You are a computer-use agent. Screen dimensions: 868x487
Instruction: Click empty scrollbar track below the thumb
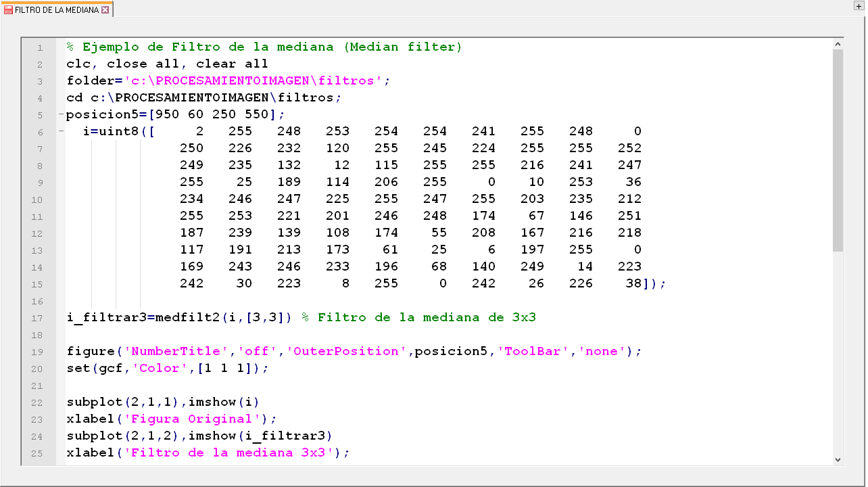[x=838, y=352]
